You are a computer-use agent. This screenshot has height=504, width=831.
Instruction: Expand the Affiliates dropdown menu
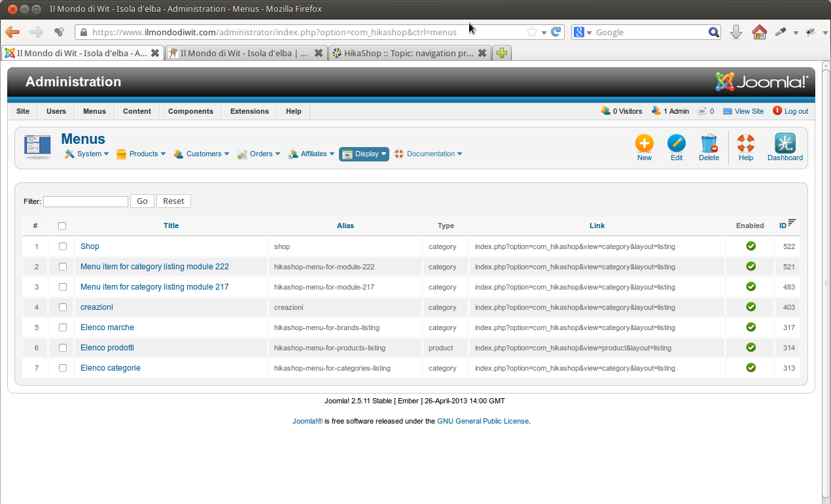pos(311,154)
